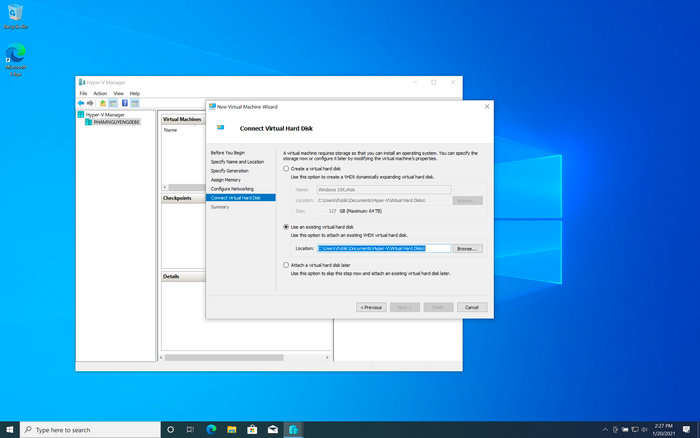Go to Summary wizard step
The image size is (700, 438).
tap(220, 207)
